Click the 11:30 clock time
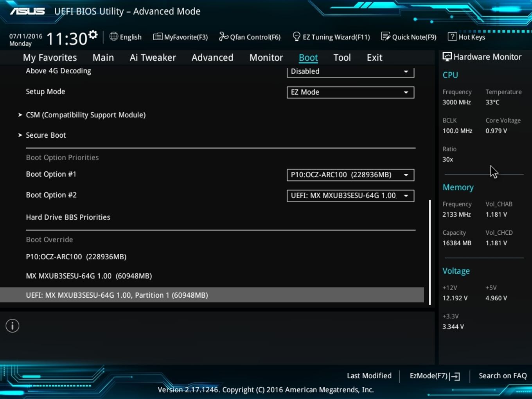 tap(67, 39)
